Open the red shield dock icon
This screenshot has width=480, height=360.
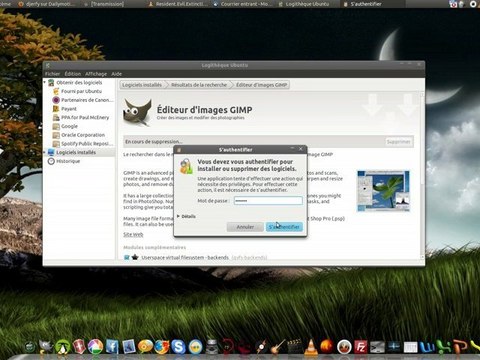79,347
